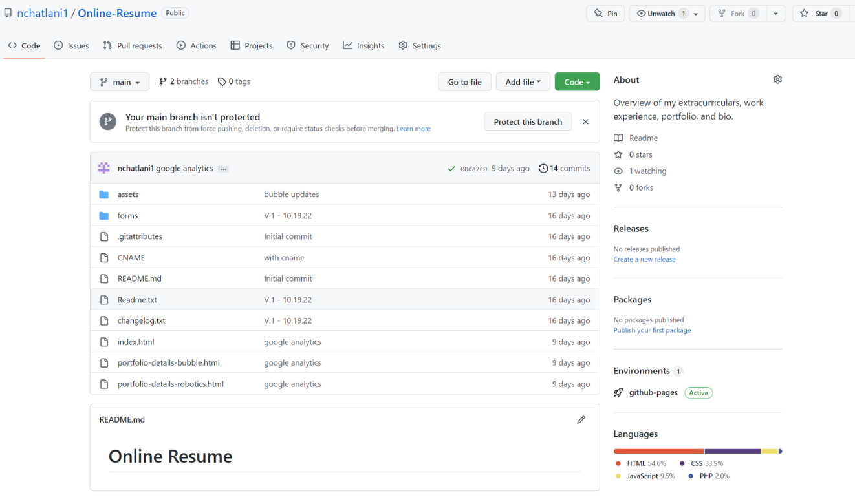Pin the repository with Pin button
Screen dimensions: 855x504
tap(605, 14)
